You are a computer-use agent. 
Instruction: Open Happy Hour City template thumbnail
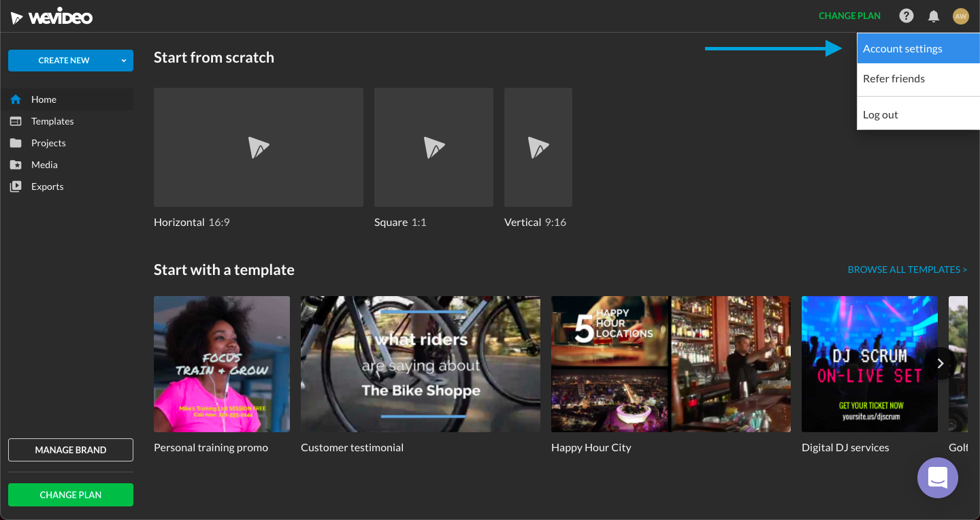(671, 364)
